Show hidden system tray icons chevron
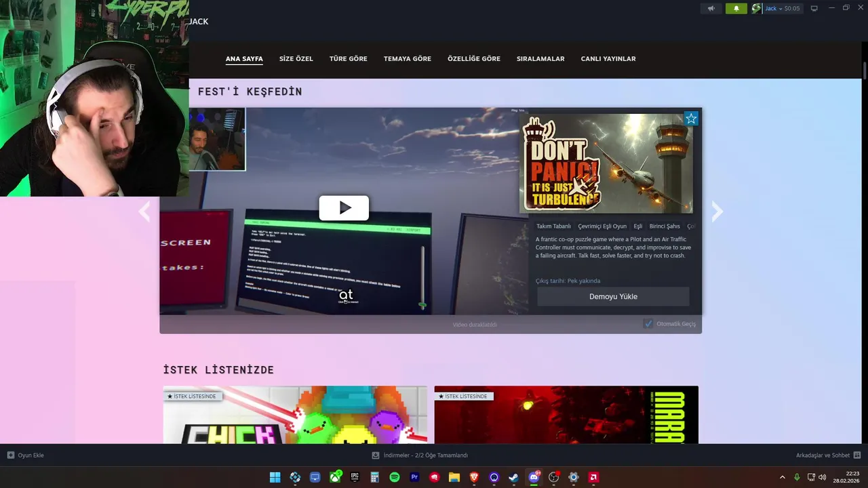The height and width of the screenshot is (488, 868). tap(783, 477)
